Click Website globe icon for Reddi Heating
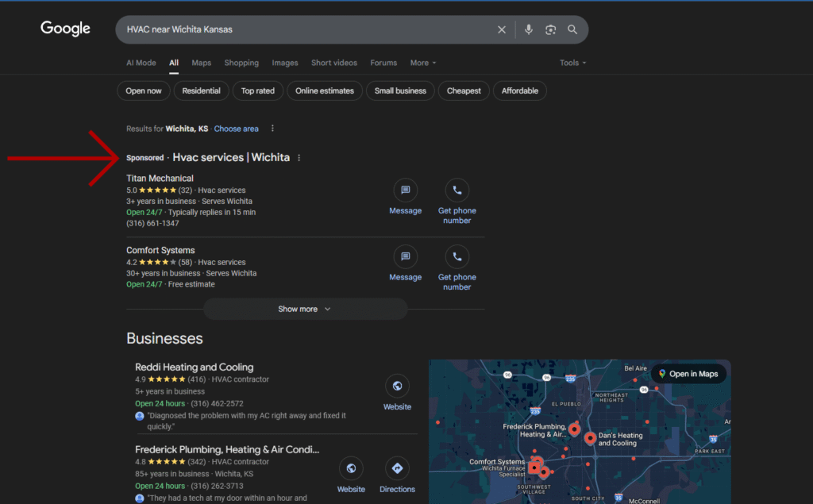This screenshot has width=813, height=504. pyautogui.click(x=397, y=386)
